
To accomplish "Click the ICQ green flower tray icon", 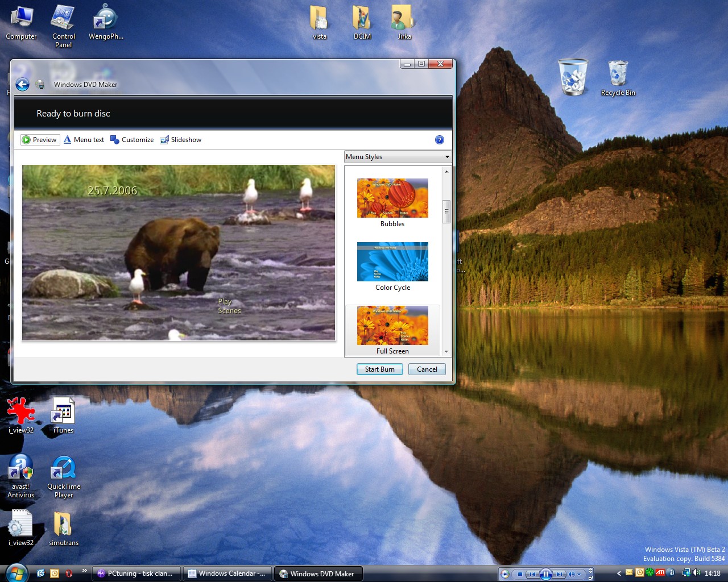I will [650, 573].
